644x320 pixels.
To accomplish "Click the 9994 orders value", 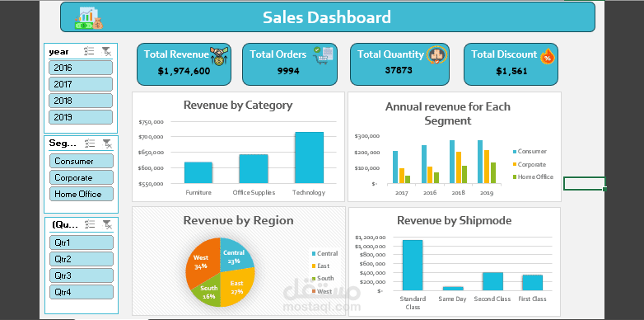I will coord(288,71).
